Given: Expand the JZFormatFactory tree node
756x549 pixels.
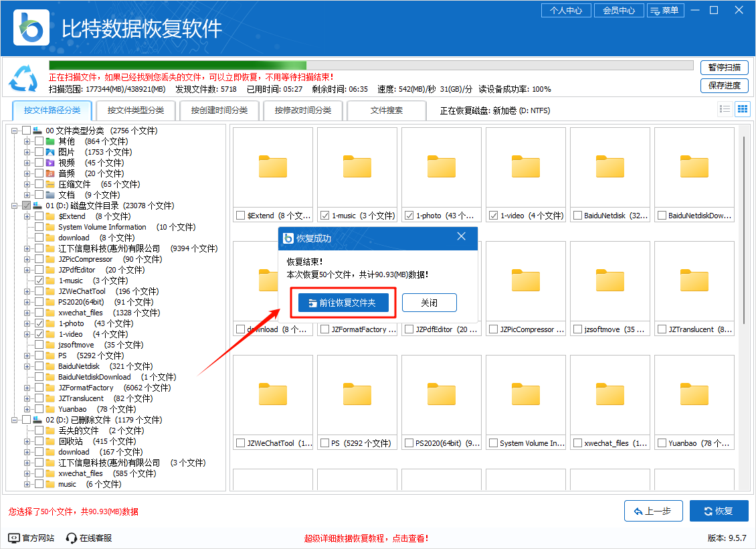Looking at the screenshot, I should coord(27,388).
